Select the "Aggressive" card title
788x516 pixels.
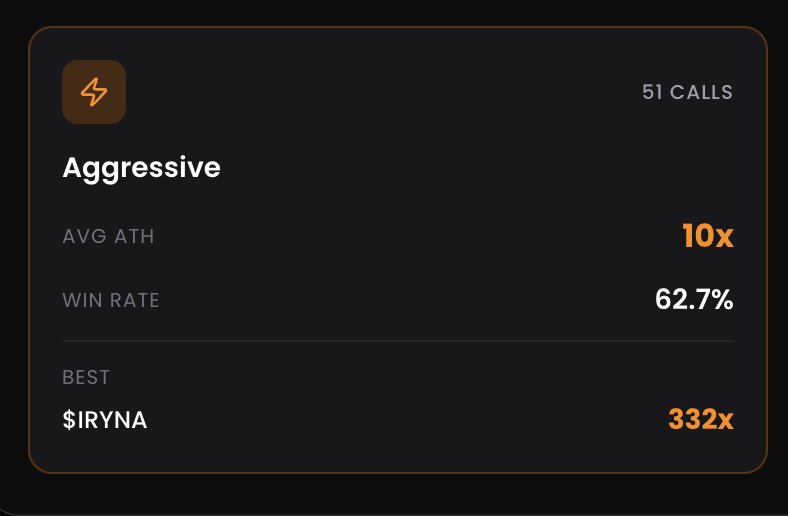141,167
